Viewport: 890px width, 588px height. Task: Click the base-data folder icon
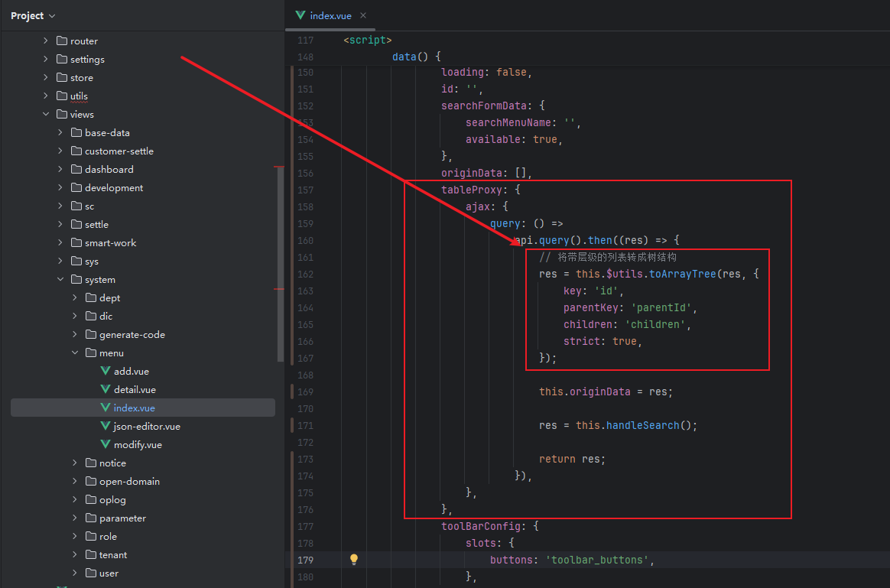pos(76,133)
